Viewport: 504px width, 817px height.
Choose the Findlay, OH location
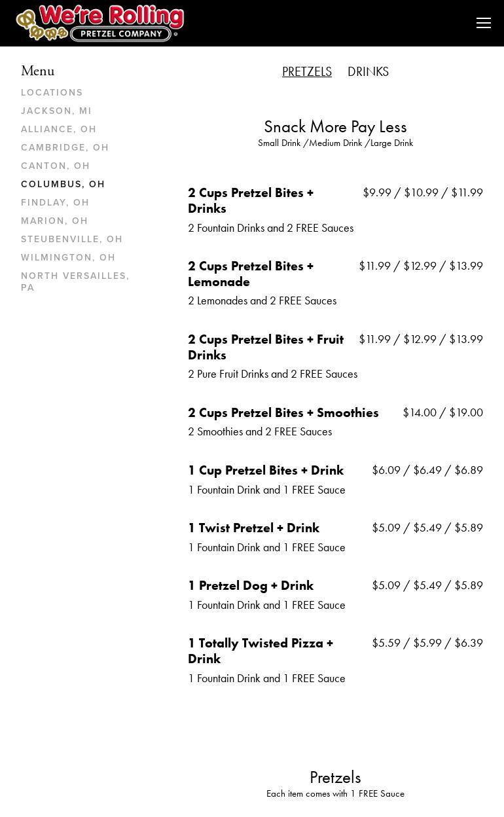click(55, 203)
